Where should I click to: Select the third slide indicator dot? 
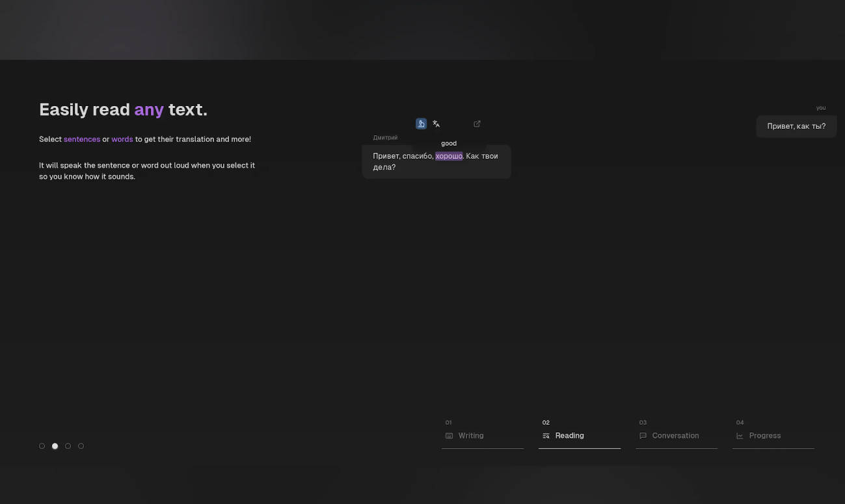[x=68, y=446]
